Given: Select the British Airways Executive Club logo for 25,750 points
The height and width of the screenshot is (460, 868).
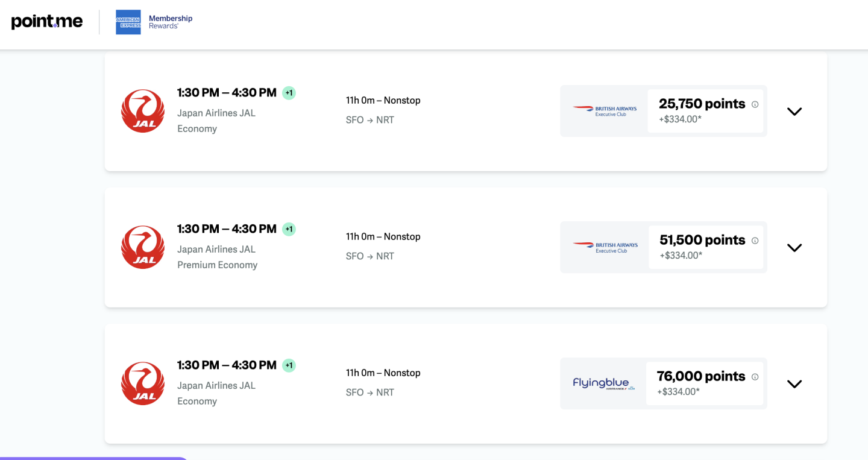Looking at the screenshot, I should click(605, 111).
